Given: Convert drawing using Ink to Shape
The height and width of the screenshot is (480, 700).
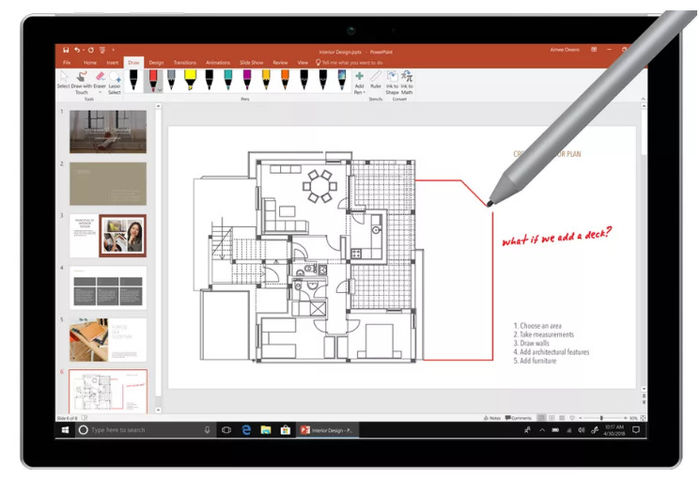Looking at the screenshot, I should coord(392,80).
